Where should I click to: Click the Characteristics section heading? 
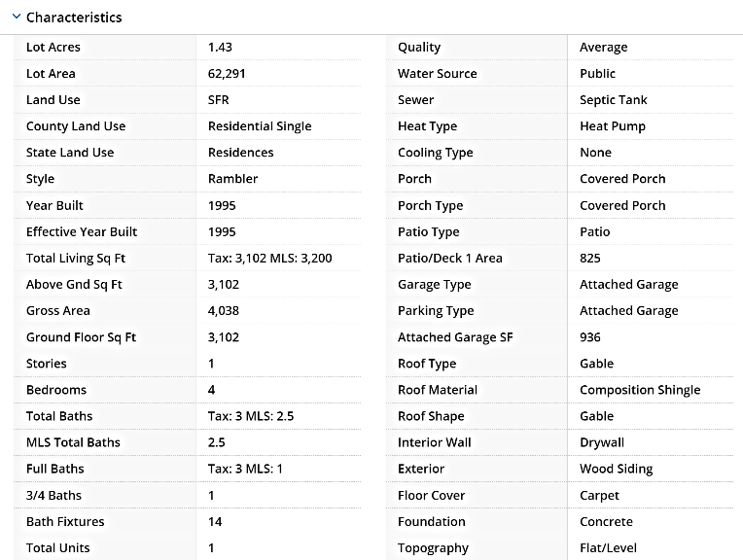[74, 17]
